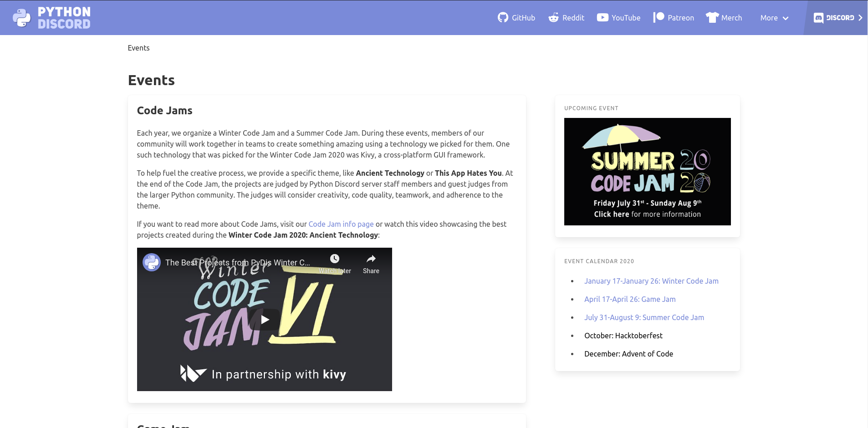
Task: Open the Code Jam info page link
Action: point(341,224)
